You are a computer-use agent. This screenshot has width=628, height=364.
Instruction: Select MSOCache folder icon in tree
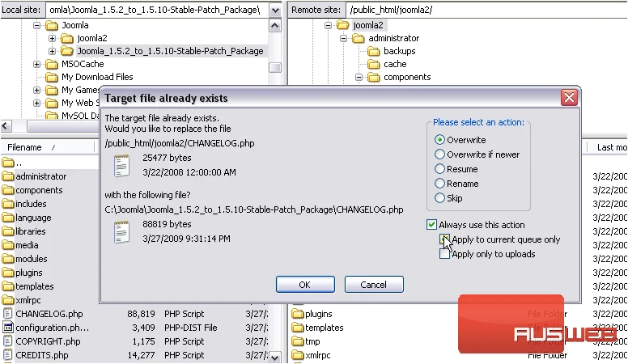click(52, 64)
